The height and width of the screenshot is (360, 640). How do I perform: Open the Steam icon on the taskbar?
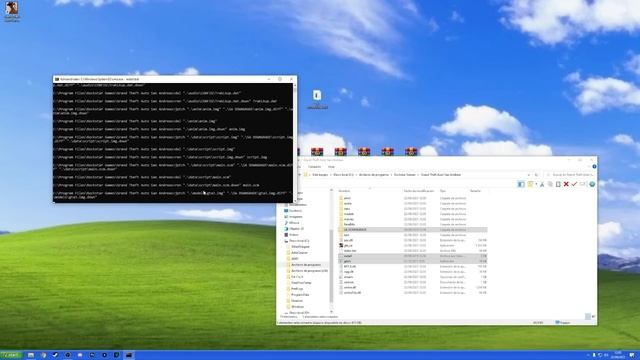[55, 355]
